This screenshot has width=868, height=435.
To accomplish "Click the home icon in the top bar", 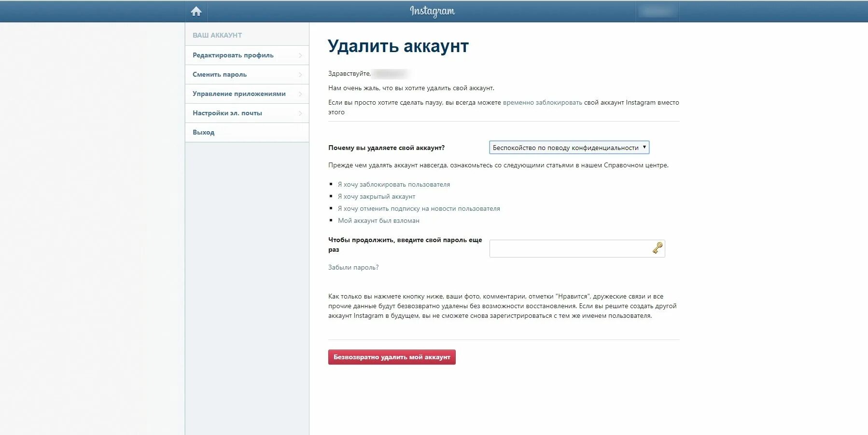I will [x=196, y=11].
